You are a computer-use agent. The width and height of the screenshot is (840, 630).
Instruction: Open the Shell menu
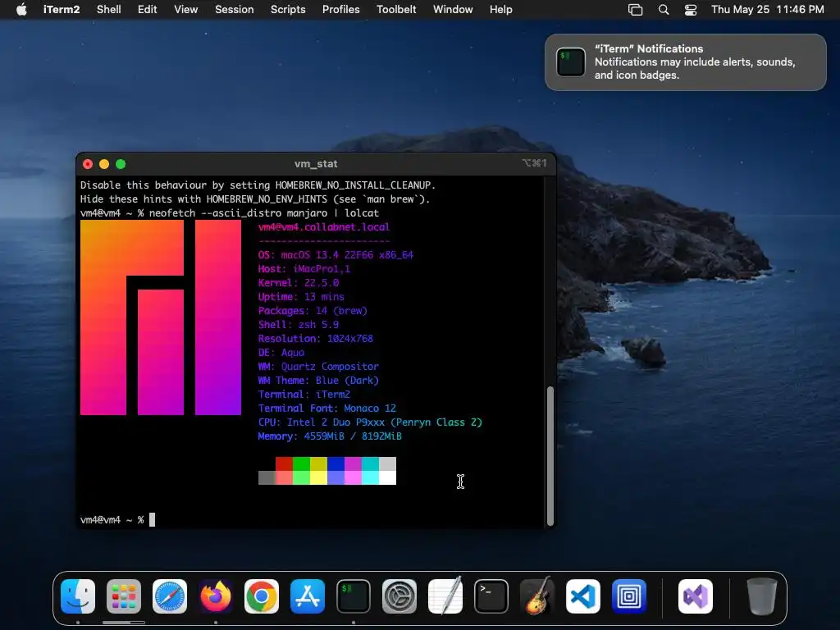pos(109,9)
